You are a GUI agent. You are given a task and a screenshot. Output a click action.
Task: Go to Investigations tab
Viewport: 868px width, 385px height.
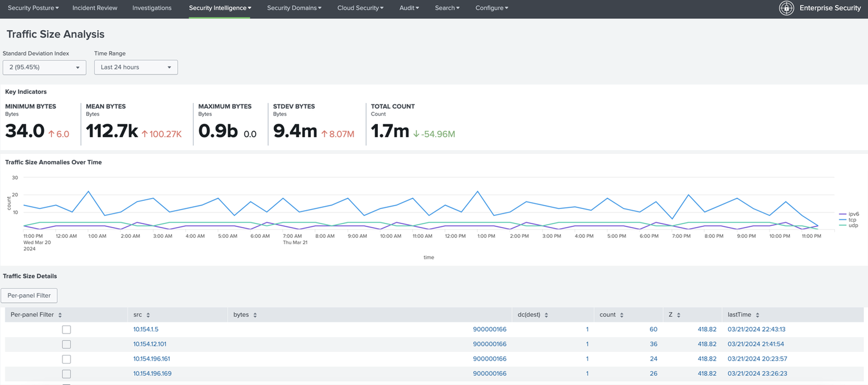pyautogui.click(x=152, y=8)
